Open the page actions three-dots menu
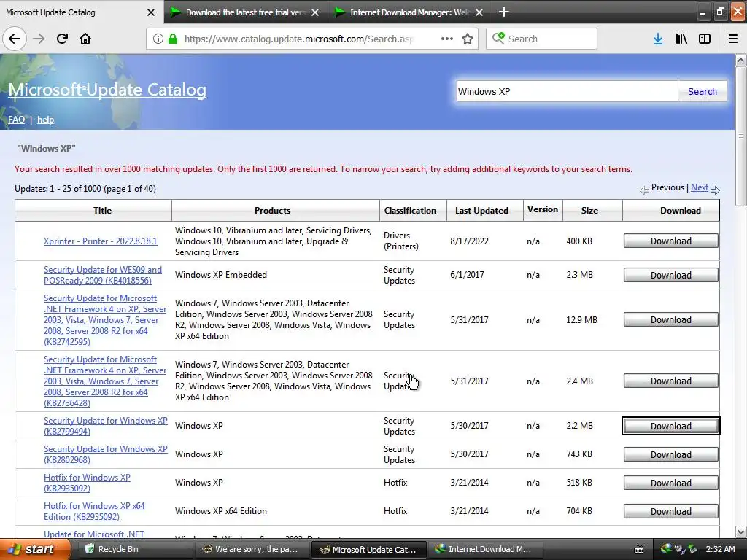Screen dimensions: 747x560 coord(447,39)
